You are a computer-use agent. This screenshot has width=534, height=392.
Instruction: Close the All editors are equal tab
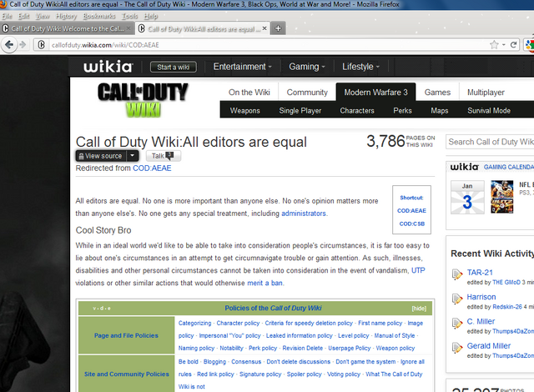[x=264, y=28]
